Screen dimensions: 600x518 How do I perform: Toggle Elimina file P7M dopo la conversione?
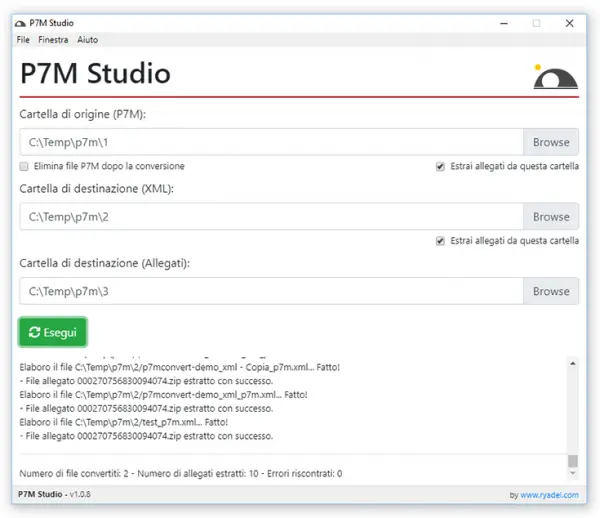(x=24, y=166)
